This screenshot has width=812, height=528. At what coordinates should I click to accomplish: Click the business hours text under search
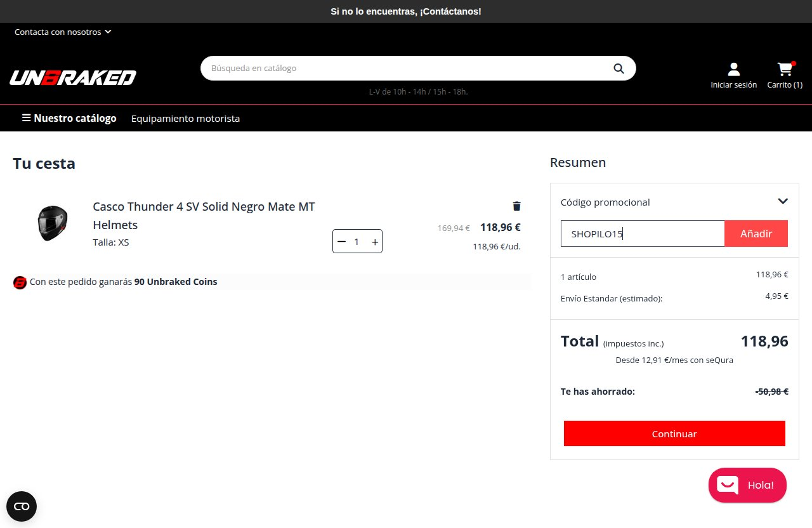pyautogui.click(x=419, y=92)
